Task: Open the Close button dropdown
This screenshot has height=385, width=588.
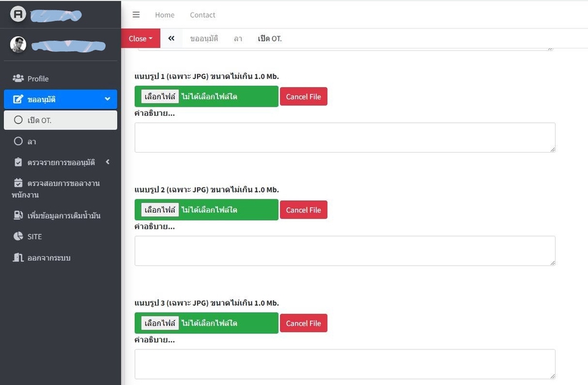Action: coord(140,38)
